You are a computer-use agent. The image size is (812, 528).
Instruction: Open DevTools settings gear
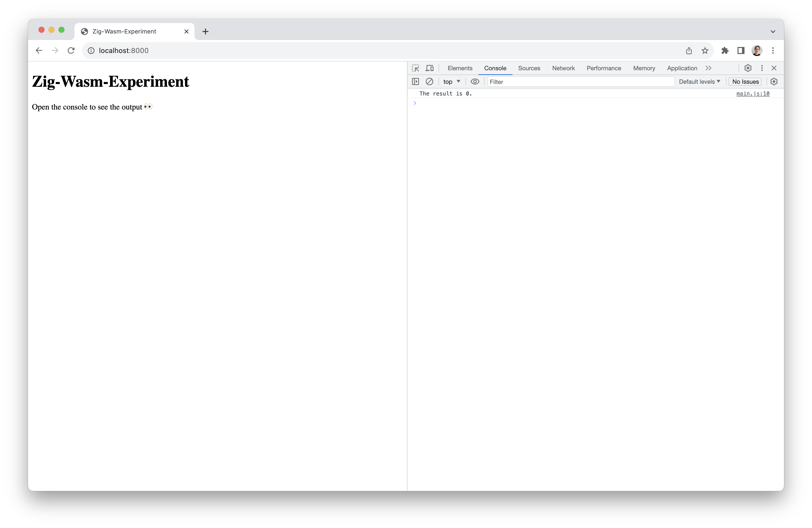click(748, 68)
